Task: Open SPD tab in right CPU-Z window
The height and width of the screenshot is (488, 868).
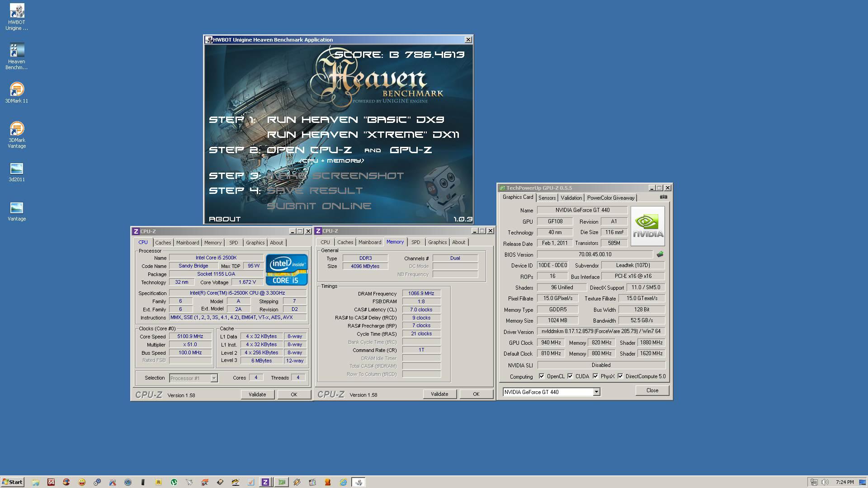Action: point(415,242)
